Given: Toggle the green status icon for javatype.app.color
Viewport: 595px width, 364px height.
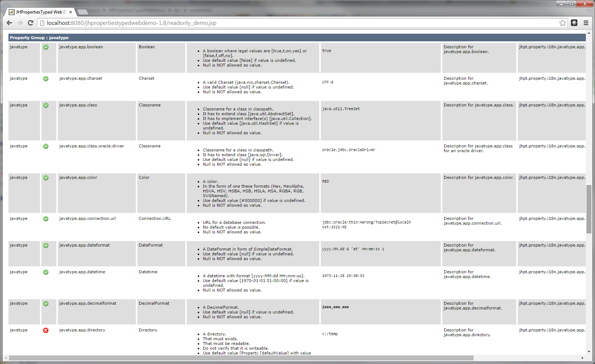Looking at the screenshot, I should (x=46, y=178).
